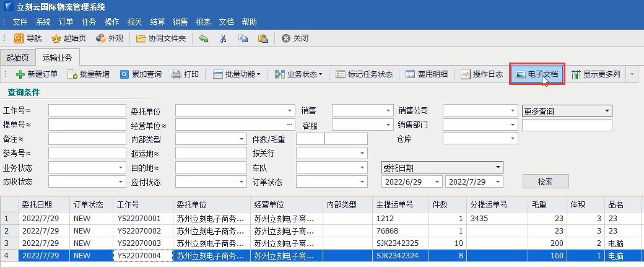This screenshot has width=644, height=267.
Task: Click the green undo arrow icon
Action: [x=204, y=38]
